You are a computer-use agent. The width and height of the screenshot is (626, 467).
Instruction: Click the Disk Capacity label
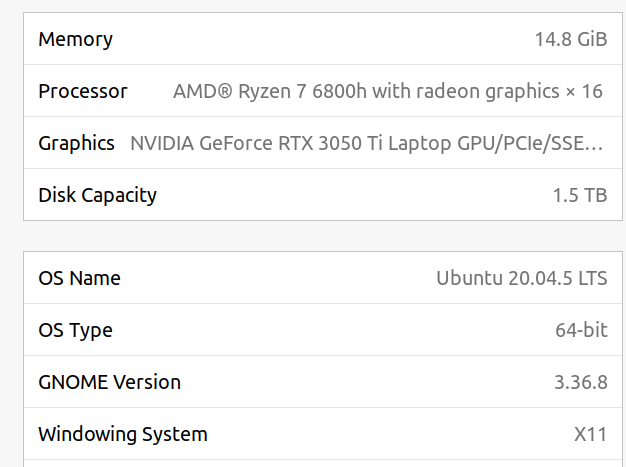[x=97, y=195]
